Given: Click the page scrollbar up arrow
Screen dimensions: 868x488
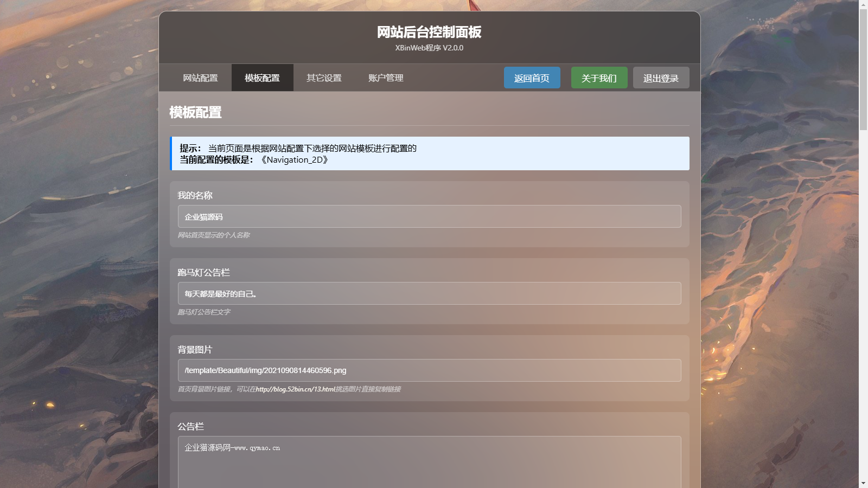Looking at the screenshot, I should [x=863, y=4].
